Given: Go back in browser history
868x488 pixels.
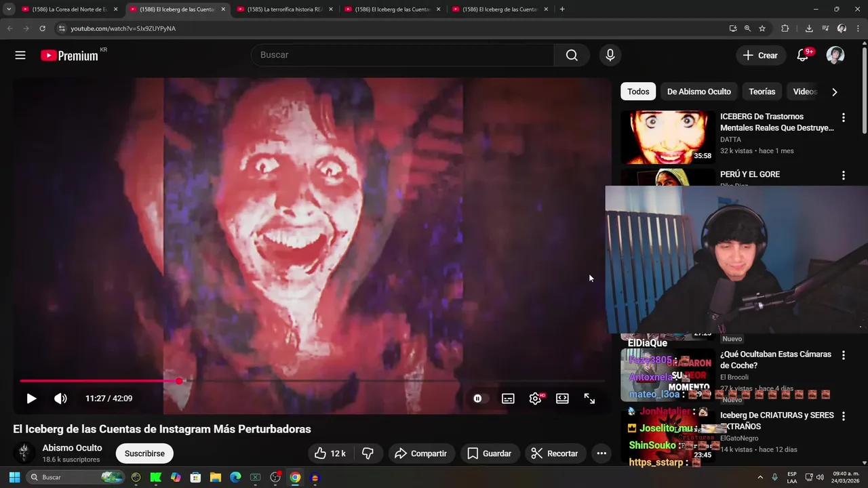Looking at the screenshot, I should coord(9,28).
